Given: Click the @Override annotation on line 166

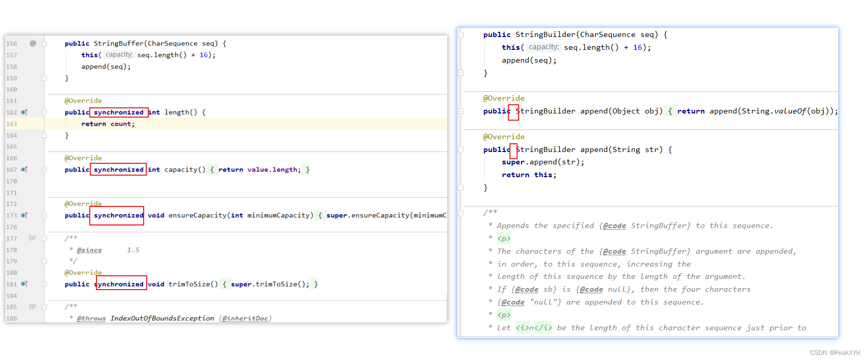Looking at the screenshot, I should [x=83, y=158].
